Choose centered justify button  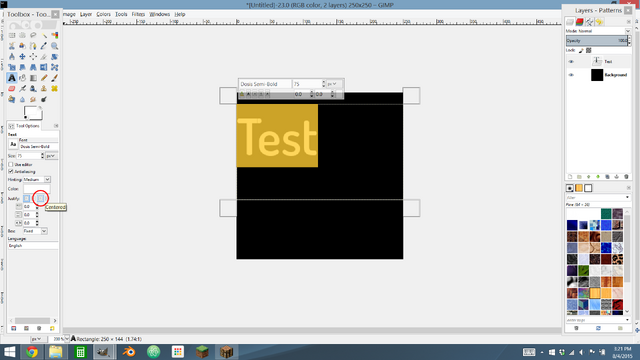pos(40,198)
